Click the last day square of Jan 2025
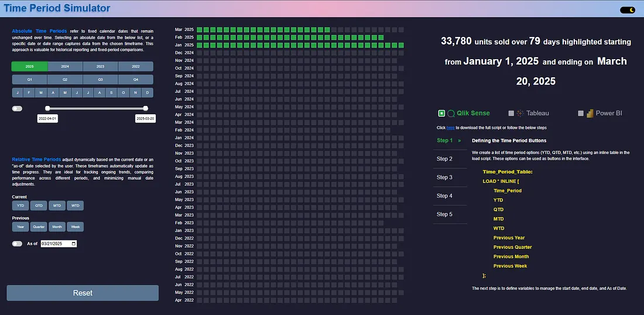644x315 pixels. coord(401,45)
